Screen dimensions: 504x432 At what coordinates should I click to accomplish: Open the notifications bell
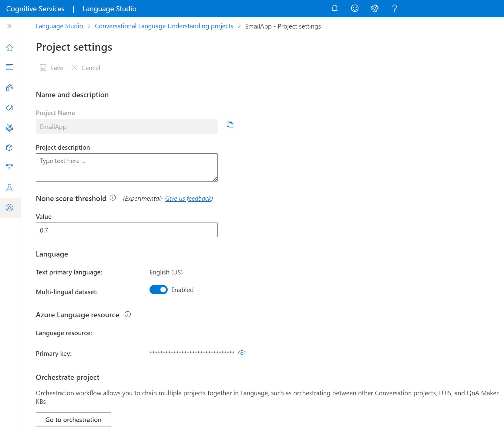(335, 9)
